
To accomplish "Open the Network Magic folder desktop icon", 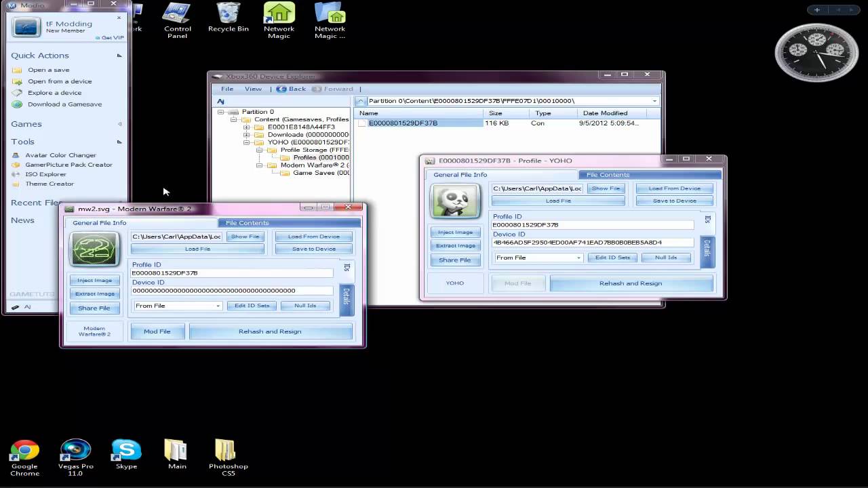I will point(330,20).
